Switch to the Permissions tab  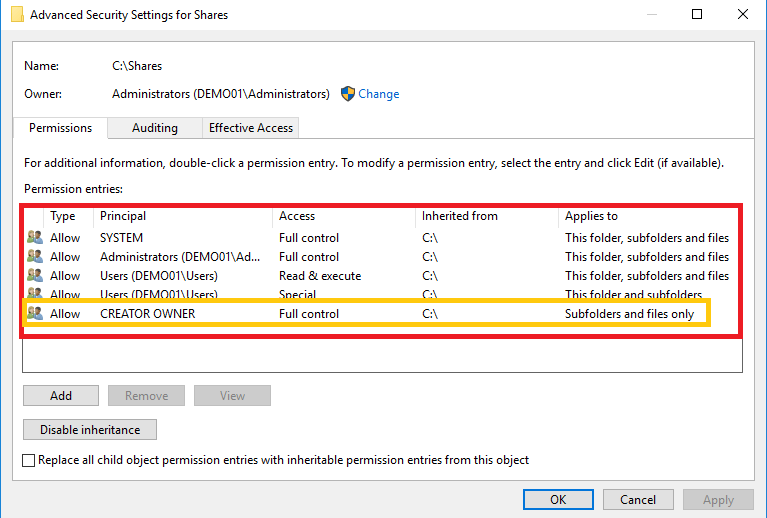point(60,128)
